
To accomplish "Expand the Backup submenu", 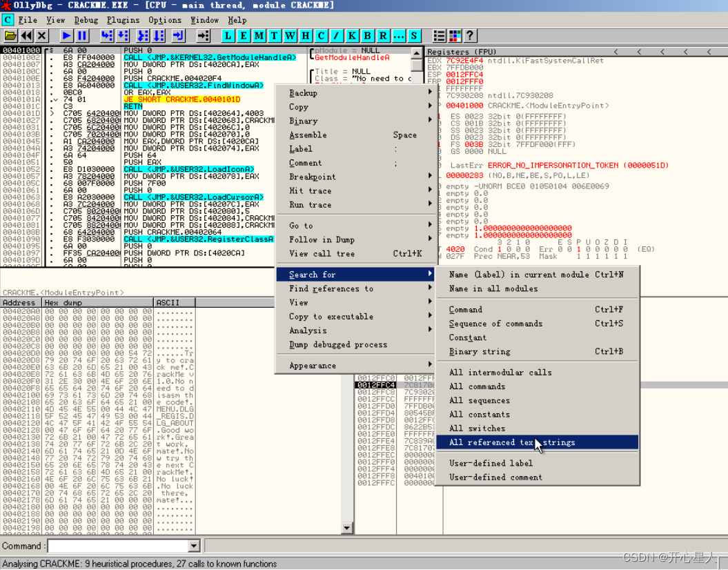I will click(355, 93).
